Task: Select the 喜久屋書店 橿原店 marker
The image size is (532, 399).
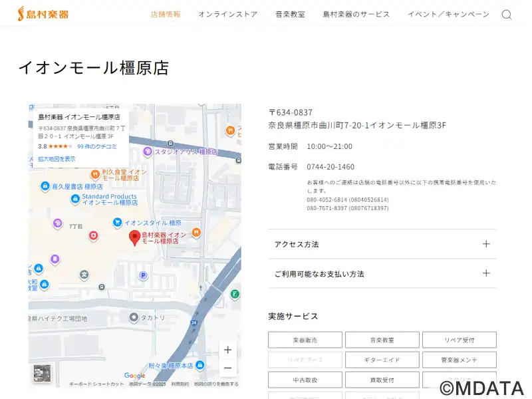Action: click(45, 186)
